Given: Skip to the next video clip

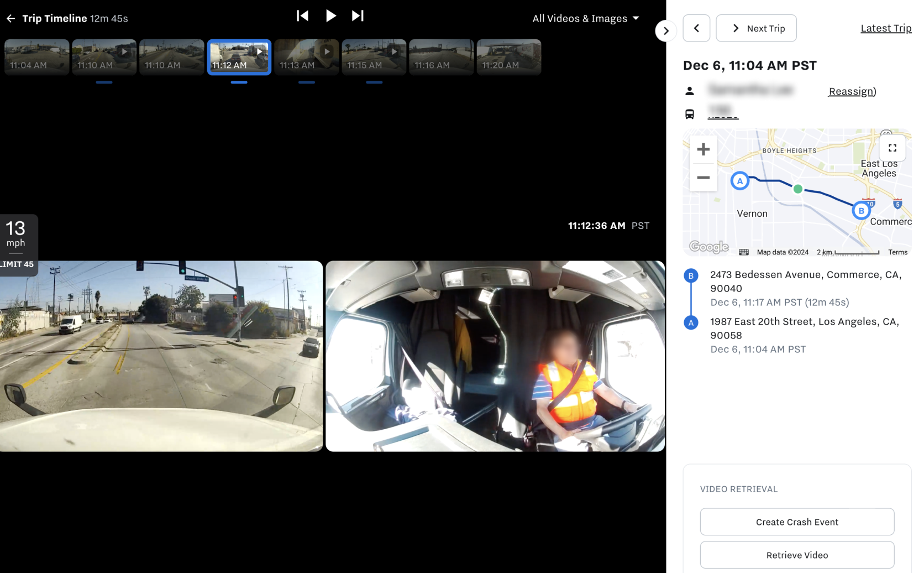Looking at the screenshot, I should (358, 15).
